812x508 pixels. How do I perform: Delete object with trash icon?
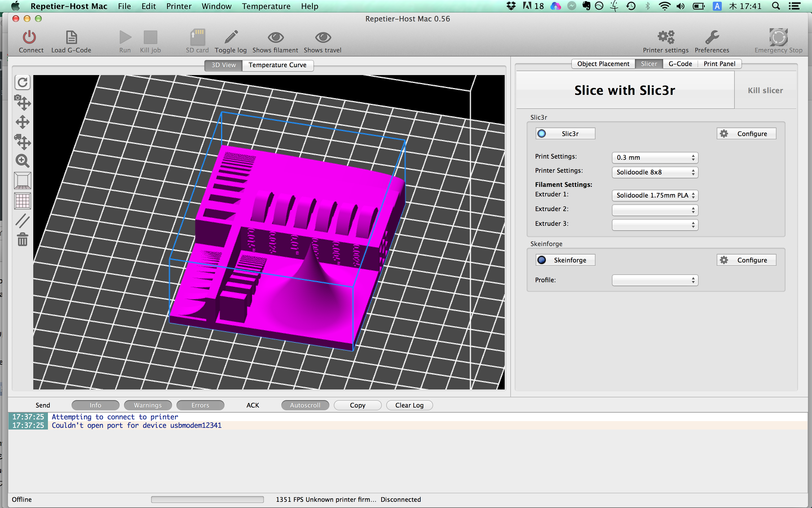pyautogui.click(x=23, y=240)
